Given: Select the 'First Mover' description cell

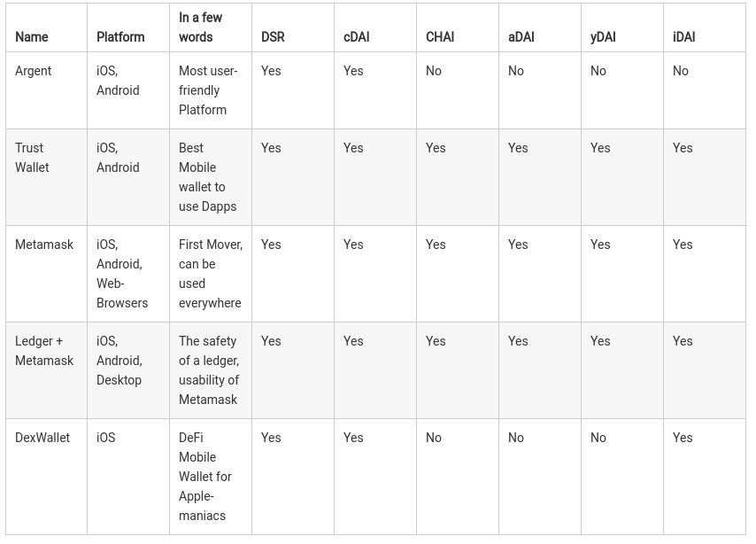Looking at the screenshot, I should point(210,274).
